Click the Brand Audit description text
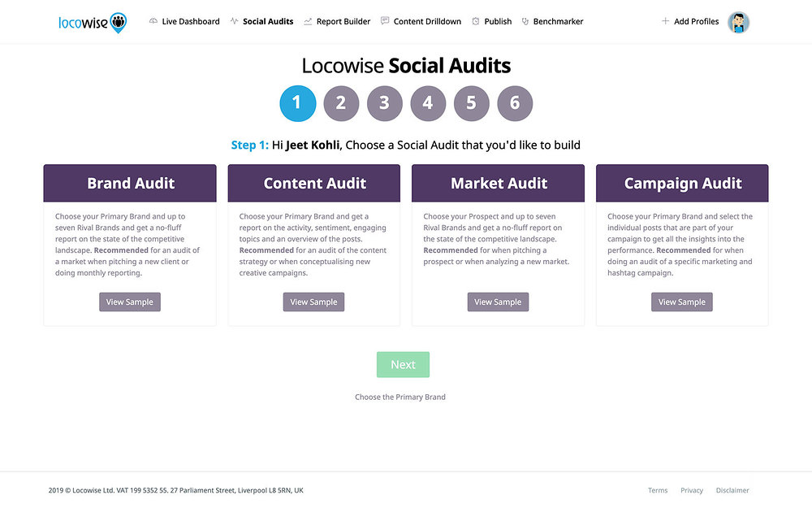812x508 pixels. coord(127,245)
